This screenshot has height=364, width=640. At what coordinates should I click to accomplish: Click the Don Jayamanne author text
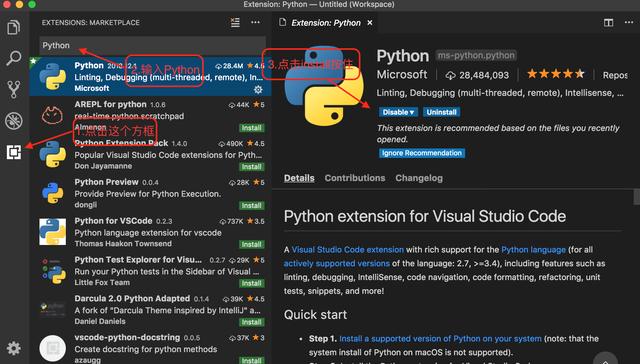[103, 166]
